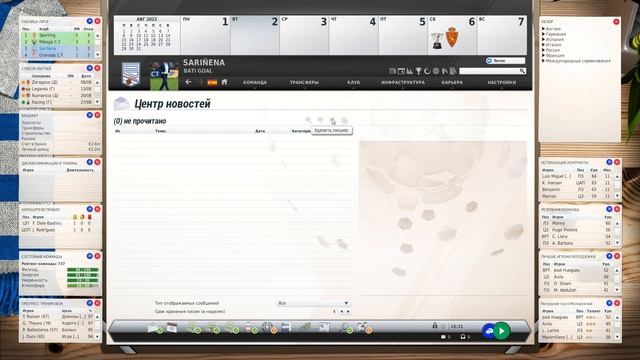Screen dimensions: 640x360
Task: Select D. Sinani in best youth players
Action: pos(577,283)
